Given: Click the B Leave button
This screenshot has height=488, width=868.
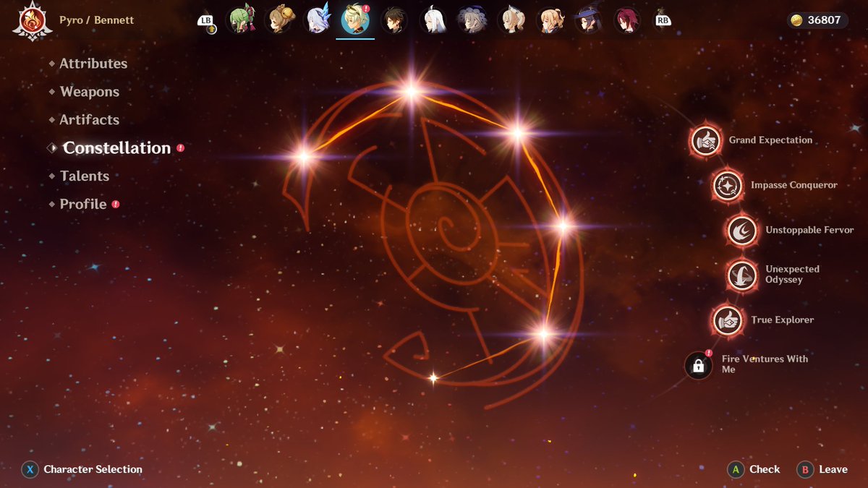Looking at the screenshot, I should (822, 469).
